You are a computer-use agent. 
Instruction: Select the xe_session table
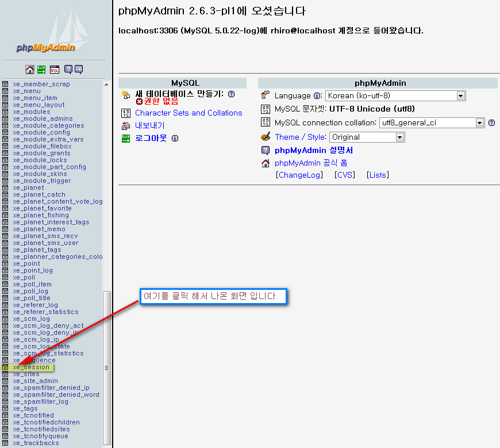31,367
